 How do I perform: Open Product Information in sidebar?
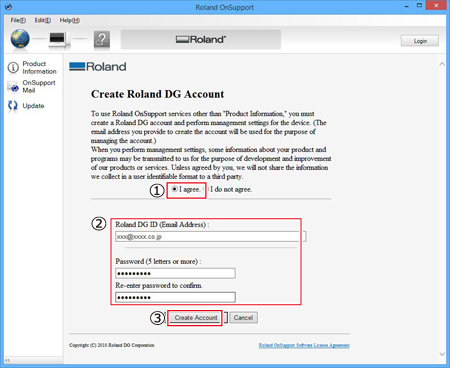click(x=32, y=67)
